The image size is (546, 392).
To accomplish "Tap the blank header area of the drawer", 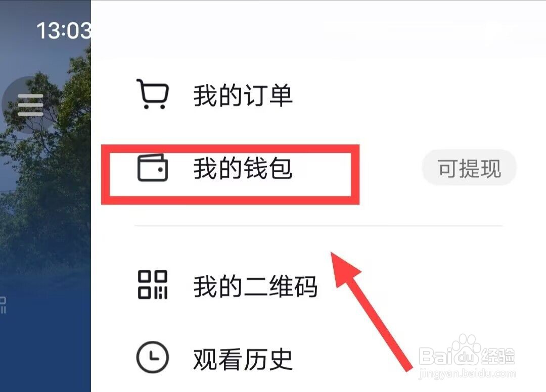I will [318, 31].
